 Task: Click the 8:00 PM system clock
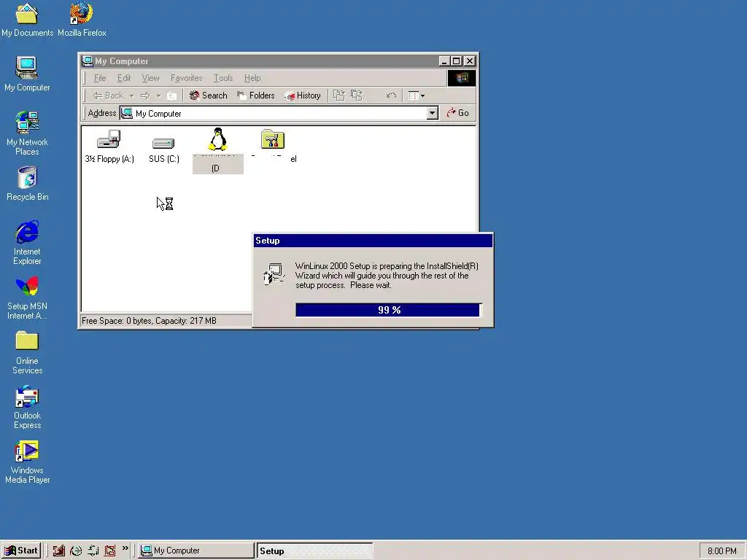tap(721, 551)
